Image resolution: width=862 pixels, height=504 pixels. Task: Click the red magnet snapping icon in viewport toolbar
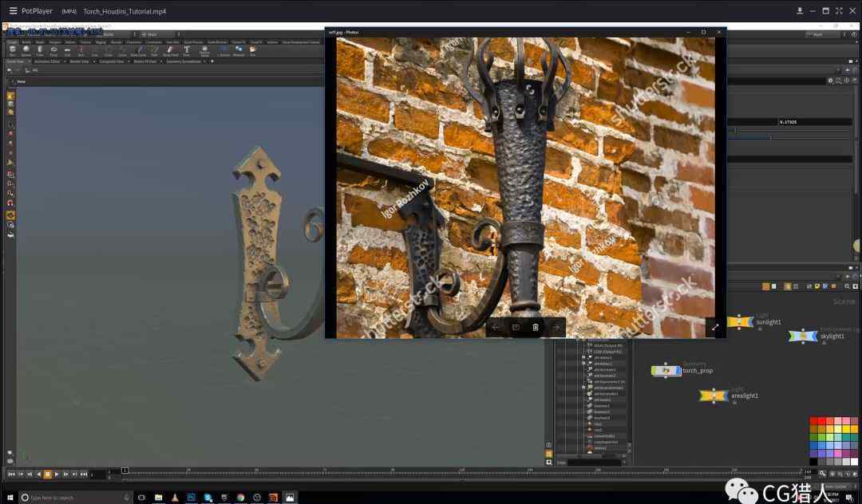click(10, 203)
